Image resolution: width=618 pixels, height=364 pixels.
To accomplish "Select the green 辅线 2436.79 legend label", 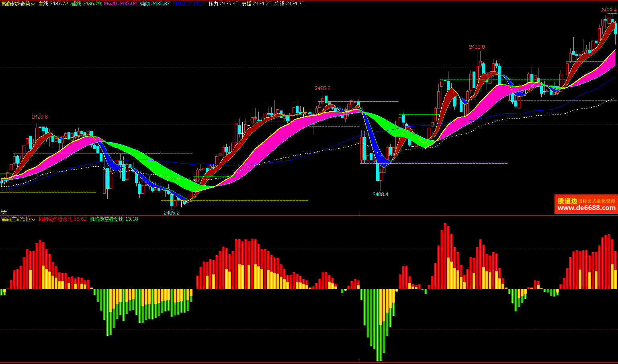I will [86, 4].
